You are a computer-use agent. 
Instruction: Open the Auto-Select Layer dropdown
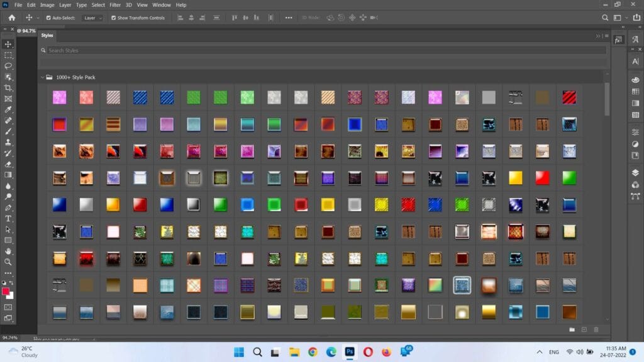pos(93,18)
